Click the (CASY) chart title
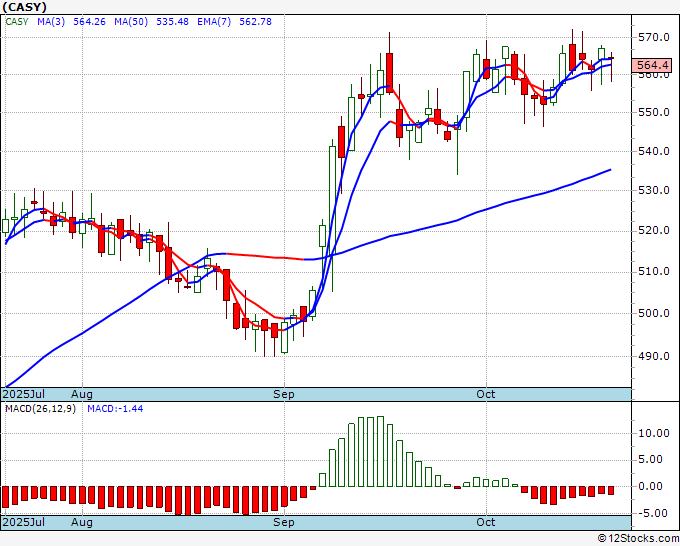 click(x=24, y=7)
